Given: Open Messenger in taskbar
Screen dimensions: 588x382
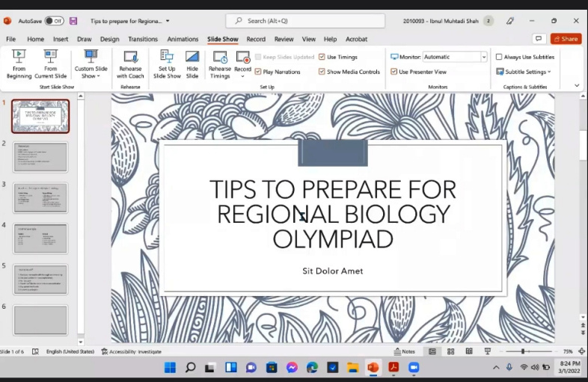Looking at the screenshot, I should [292, 367].
